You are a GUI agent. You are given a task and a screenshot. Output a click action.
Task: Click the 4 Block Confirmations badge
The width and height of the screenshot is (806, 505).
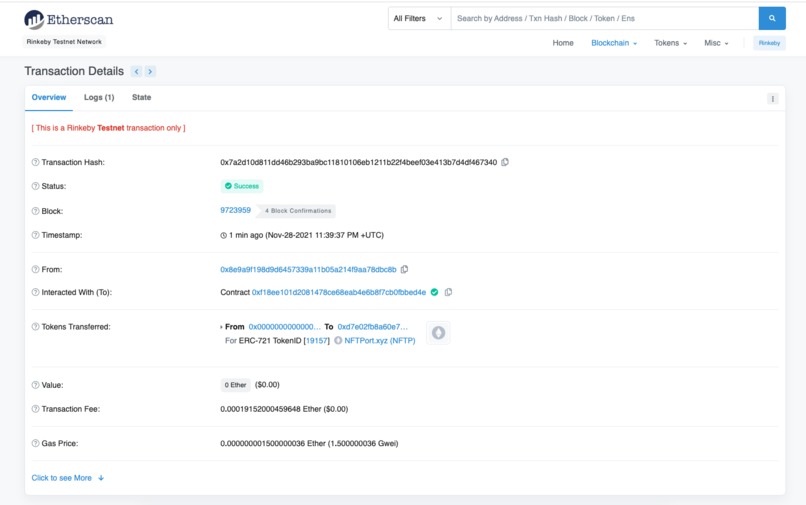(x=298, y=211)
